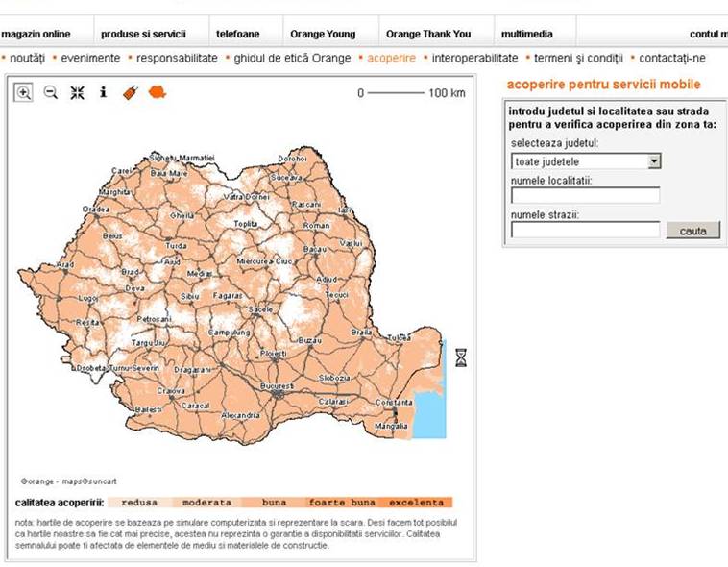Click the fit map to full extent icon
The width and height of the screenshot is (728, 567).
[77, 93]
